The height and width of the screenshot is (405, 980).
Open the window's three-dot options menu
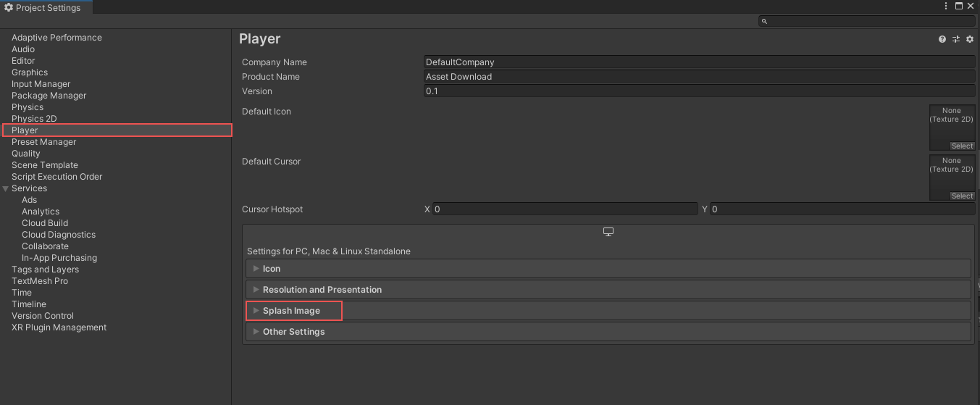point(946,6)
